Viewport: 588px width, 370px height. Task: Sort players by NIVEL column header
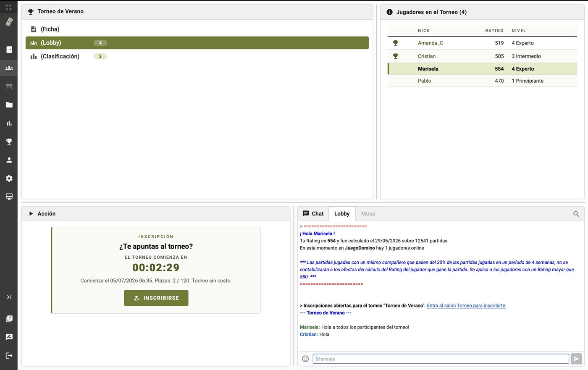[519, 31]
